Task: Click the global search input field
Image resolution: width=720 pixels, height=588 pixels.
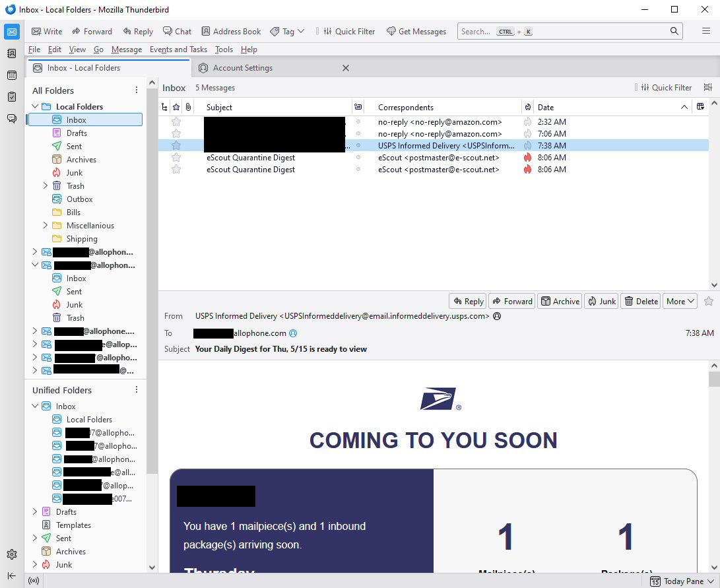Action: pyautogui.click(x=570, y=31)
